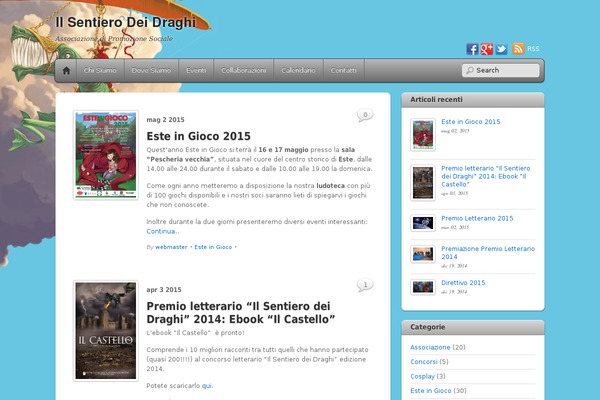The image size is (600, 400).
Task: Open sidebar link Direttivo 2015
Action: pyautogui.click(x=463, y=282)
